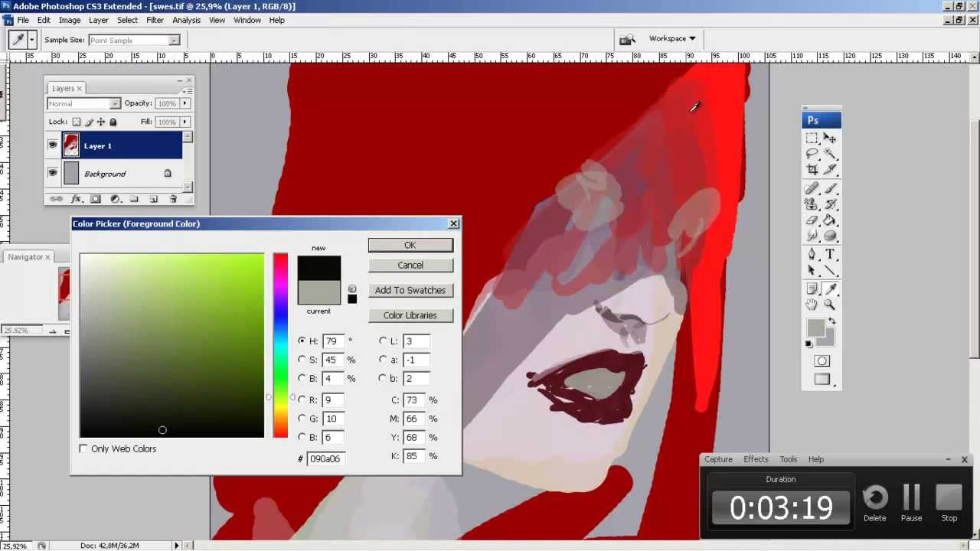Select the Smudge tool

coord(812,236)
